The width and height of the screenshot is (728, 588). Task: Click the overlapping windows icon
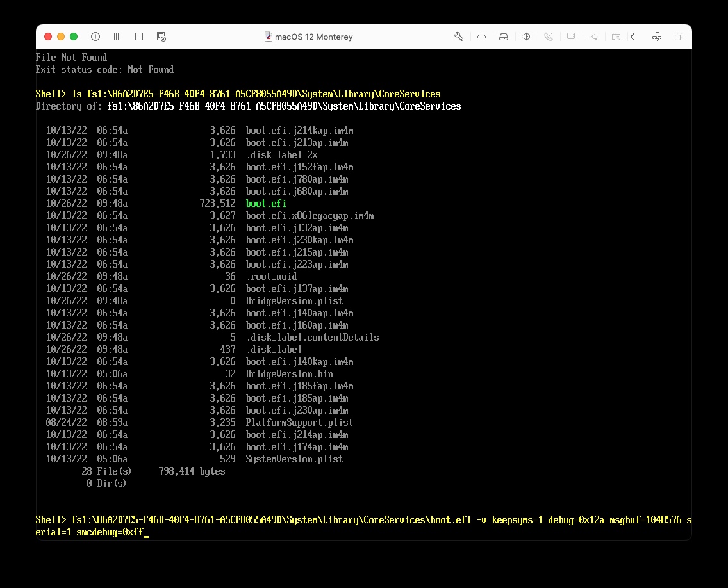pos(678,37)
